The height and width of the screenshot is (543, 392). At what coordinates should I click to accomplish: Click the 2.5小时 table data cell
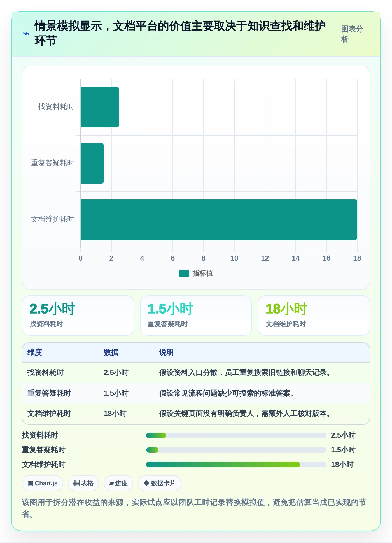click(x=116, y=373)
